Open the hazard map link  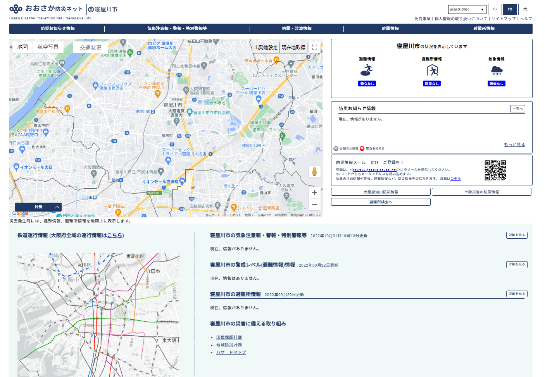click(231, 352)
